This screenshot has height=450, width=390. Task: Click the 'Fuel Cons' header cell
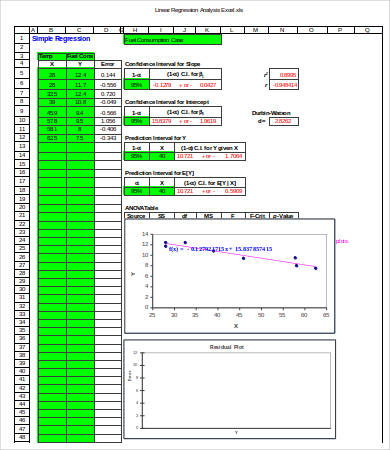[80, 56]
